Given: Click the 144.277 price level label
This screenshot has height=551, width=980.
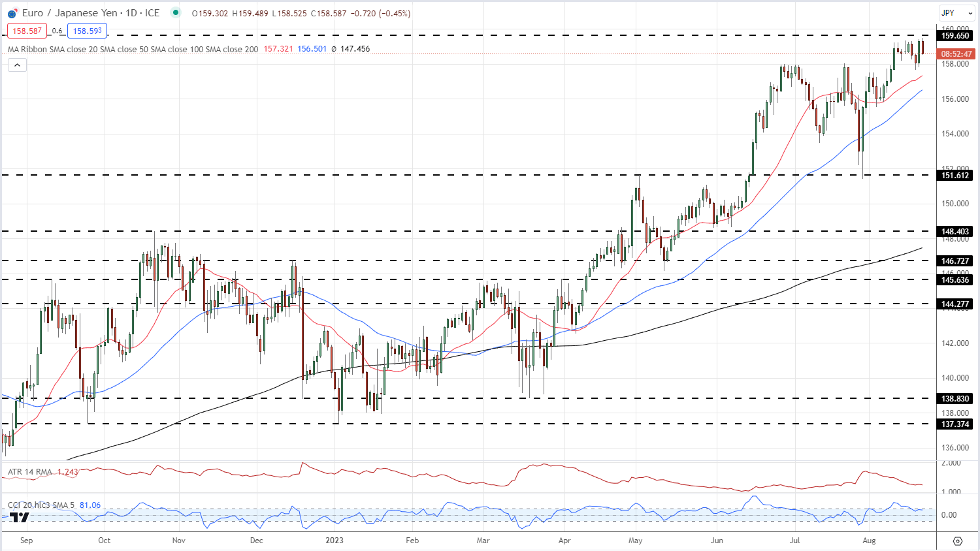Looking at the screenshot, I should point(955,304).
